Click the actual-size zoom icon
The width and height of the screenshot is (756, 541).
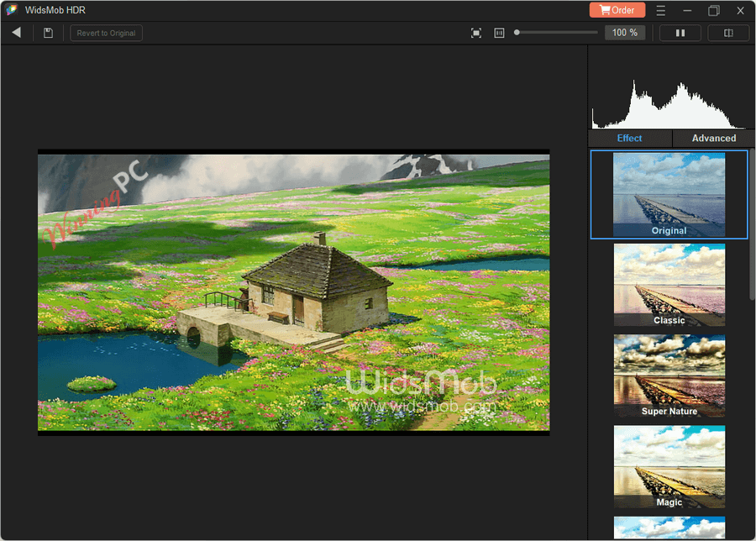499,32
